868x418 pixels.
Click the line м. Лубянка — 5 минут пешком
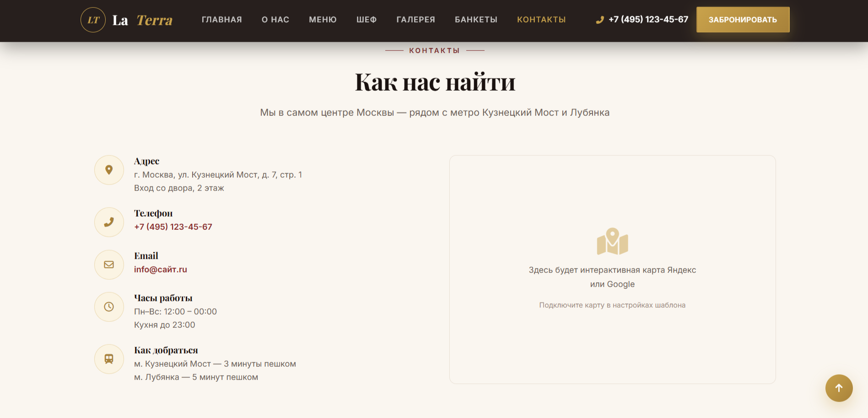(196, 377)
